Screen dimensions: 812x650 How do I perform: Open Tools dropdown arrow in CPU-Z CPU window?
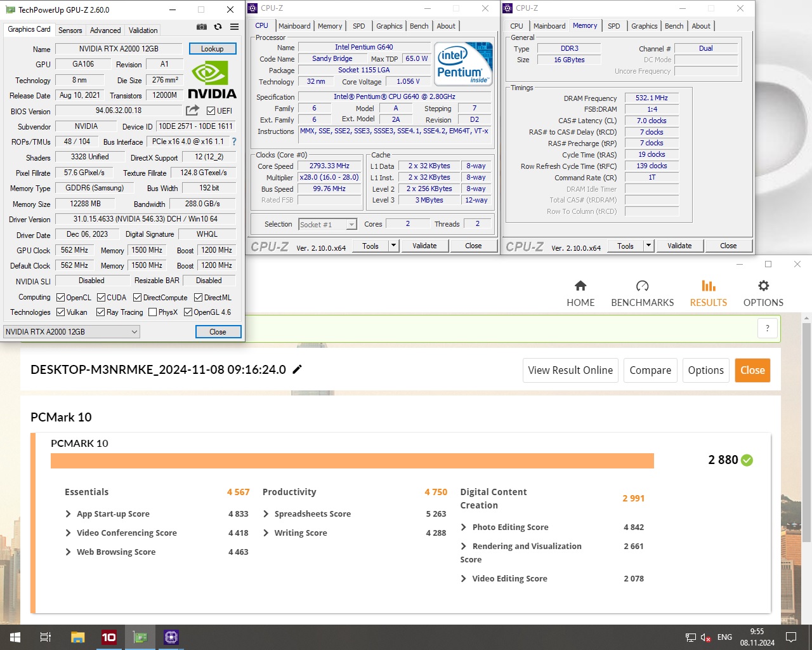click(x=393, y=246)
